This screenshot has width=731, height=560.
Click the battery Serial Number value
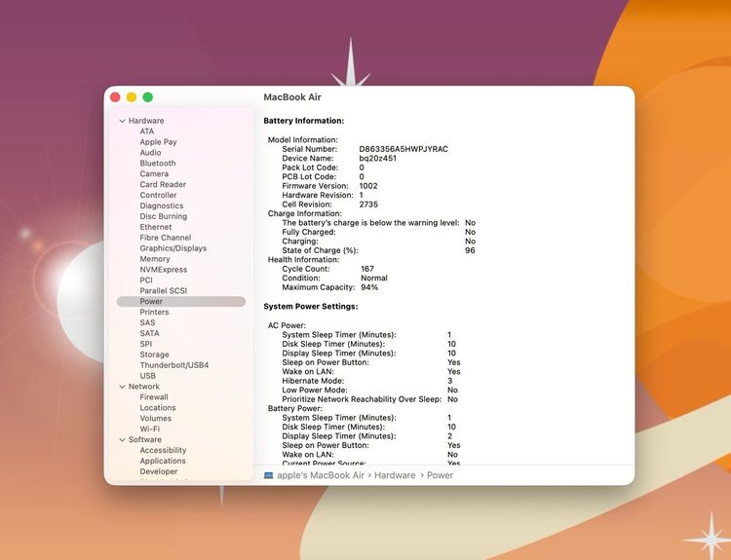coord(403,149)
